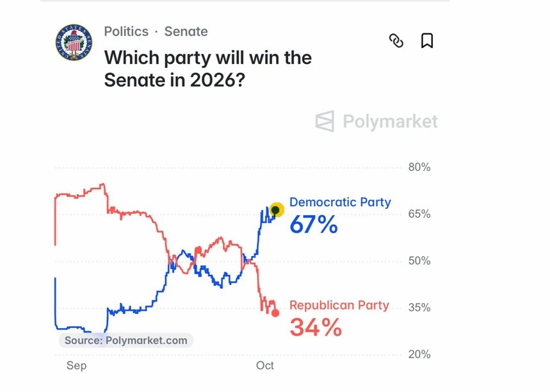Click the 34% Republican value

(x=316, y=327)
